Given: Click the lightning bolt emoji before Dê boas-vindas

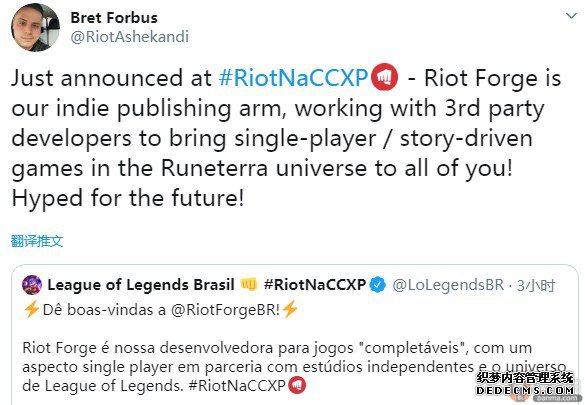Looking at the screenshot, I should pyautogui.click(x=31, y=310).
